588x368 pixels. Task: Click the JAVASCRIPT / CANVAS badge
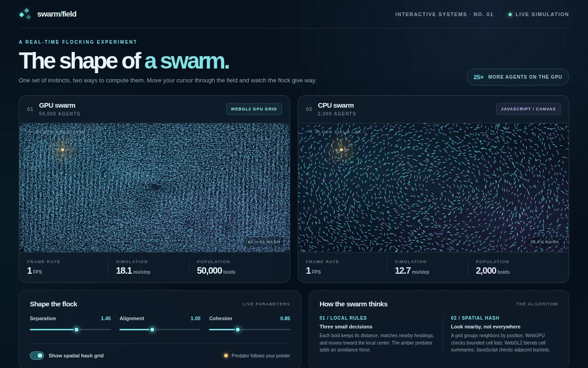[x=528, y=109]
